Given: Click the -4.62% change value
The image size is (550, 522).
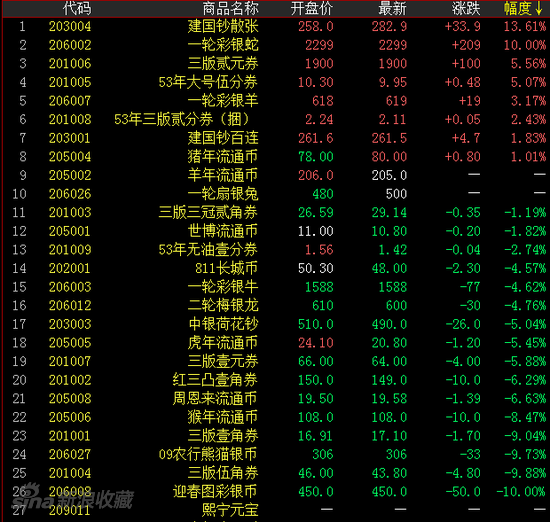Looking at the screenshot, I should (525, 287).
